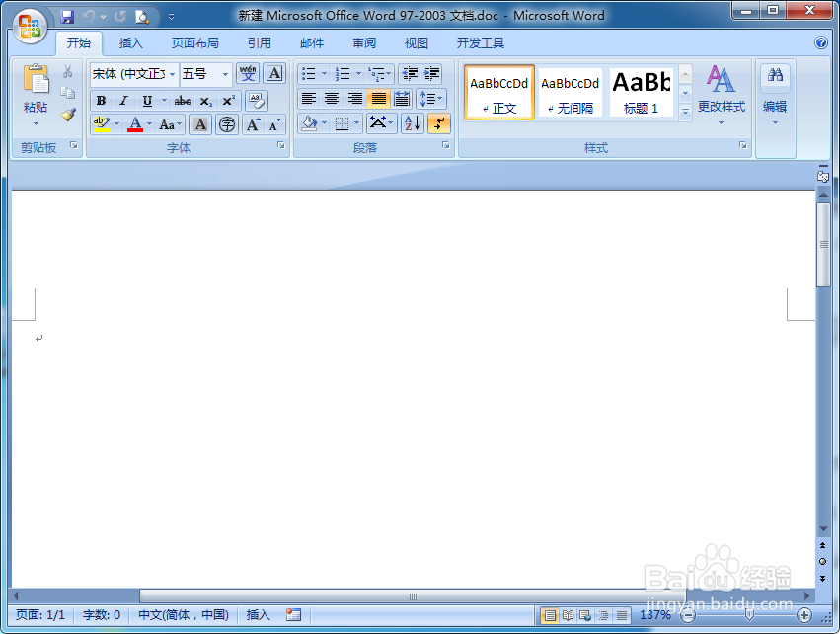Open the font size dropdown
This screenshot has width=840, height=634.
(x=225, y=74)
